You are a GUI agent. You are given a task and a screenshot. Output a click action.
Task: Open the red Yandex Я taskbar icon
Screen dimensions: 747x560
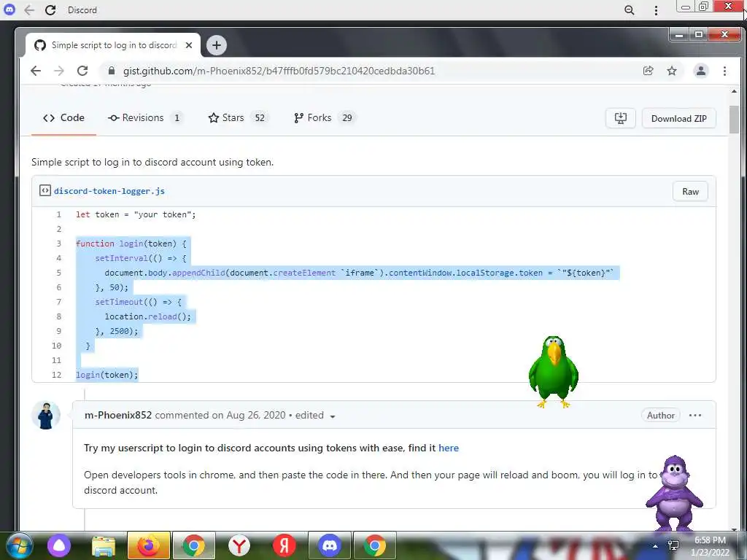284,545
